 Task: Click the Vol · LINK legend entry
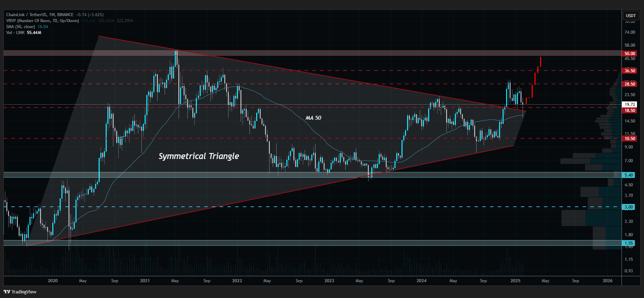click(x=15, y=33)
